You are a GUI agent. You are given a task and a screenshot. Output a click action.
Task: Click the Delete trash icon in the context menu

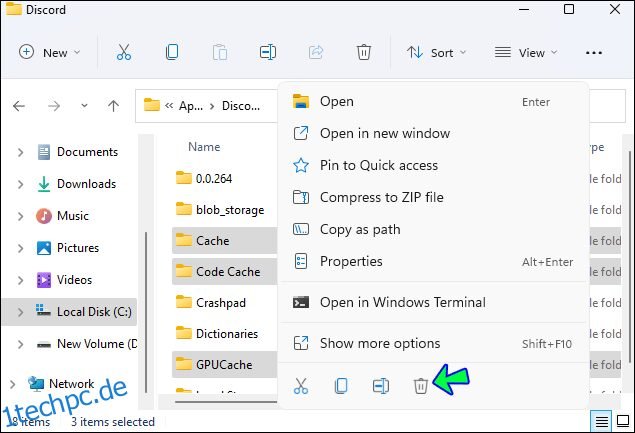(421, 386)
